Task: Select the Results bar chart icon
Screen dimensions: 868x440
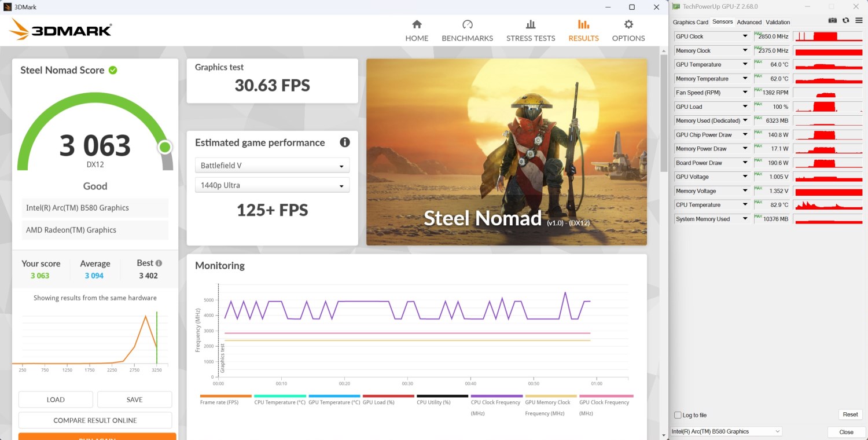Action: tap(583, 24)
